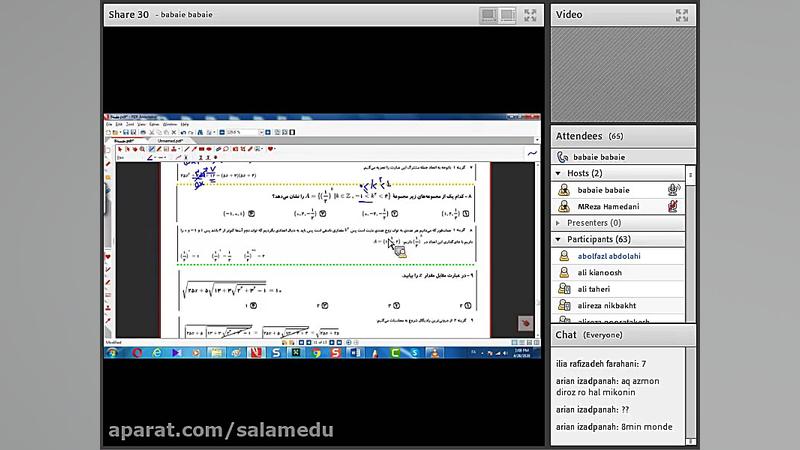Click phone icon beside active speaker babaie
Viewport: 800px width, 450px height.
(563, 157)
